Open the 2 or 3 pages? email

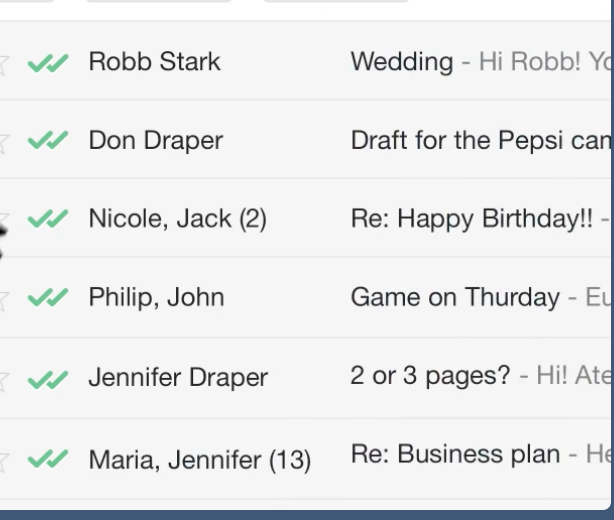coord(430,376)
